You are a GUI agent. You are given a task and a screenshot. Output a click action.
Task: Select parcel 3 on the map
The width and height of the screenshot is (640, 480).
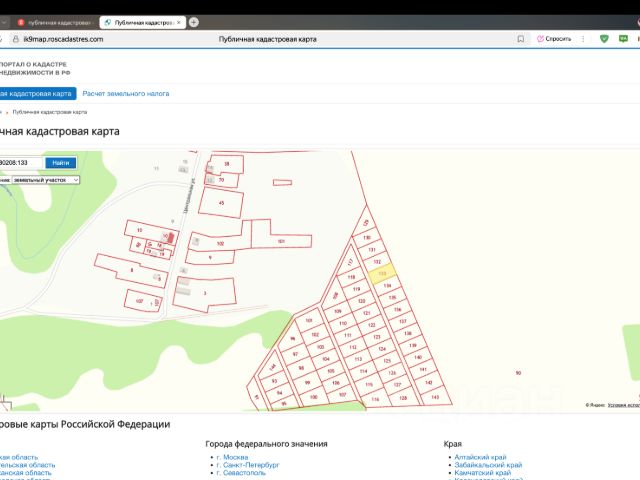(x=205, y=293)
